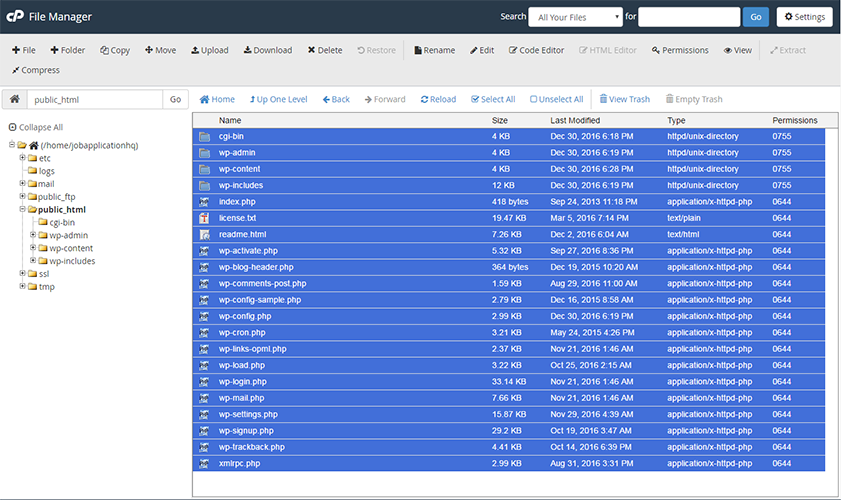Image resolution: width=841 pixels, height=500 pixels.
Task: Click the Rename toolbar button
Action: pyautogui.click(x=434, y=50)
